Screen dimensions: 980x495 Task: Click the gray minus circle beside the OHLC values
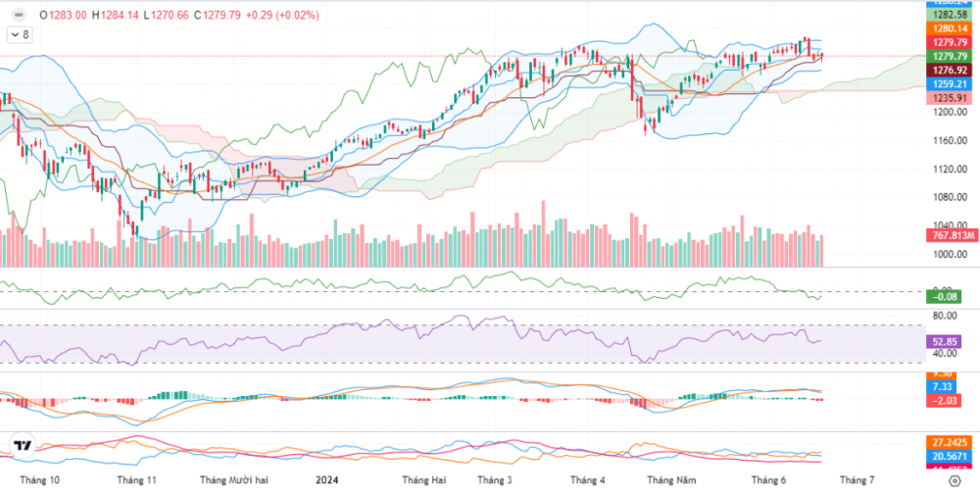coord(19,15)
